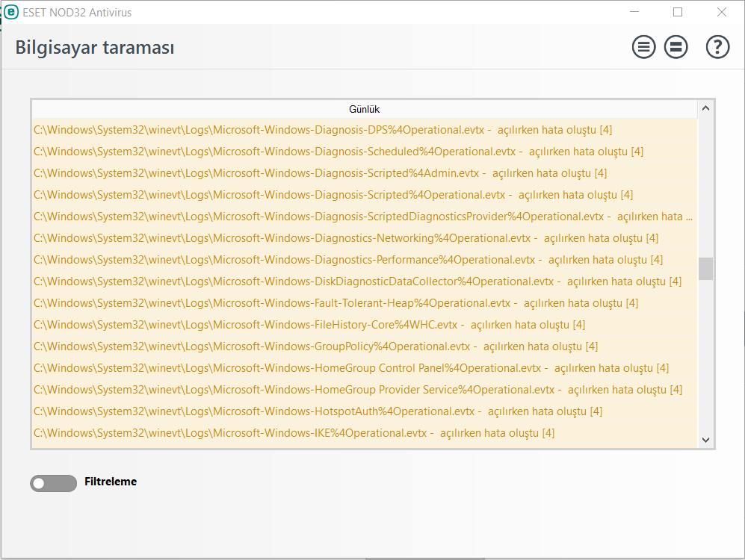Image resolution: width=745 pixels, height=560 pixels.
Task: Open help with the question mark icon
Action: point(717,48)
